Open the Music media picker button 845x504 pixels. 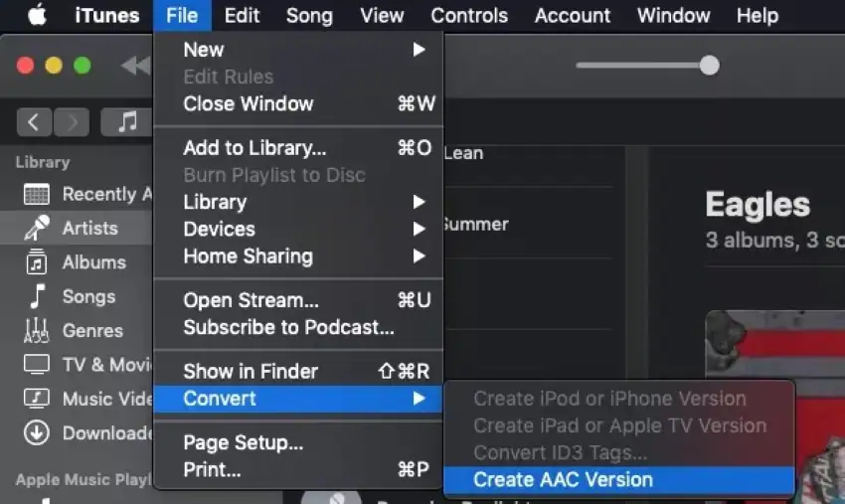pyautogui.click(x=127, y=122)
